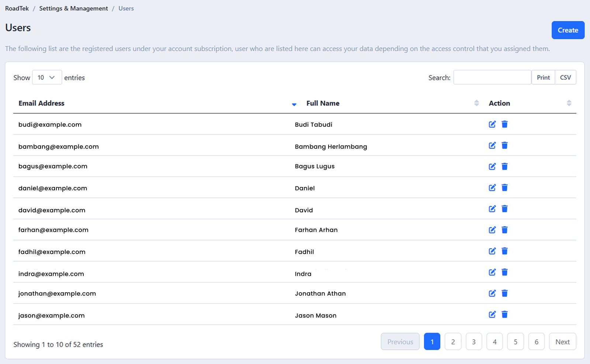Image resolution: width=590 pixels, height=364 pixels.
Task: Edit user budi@example.com with pencil icon
Action: pyautogui.click(x=492, y=124)
